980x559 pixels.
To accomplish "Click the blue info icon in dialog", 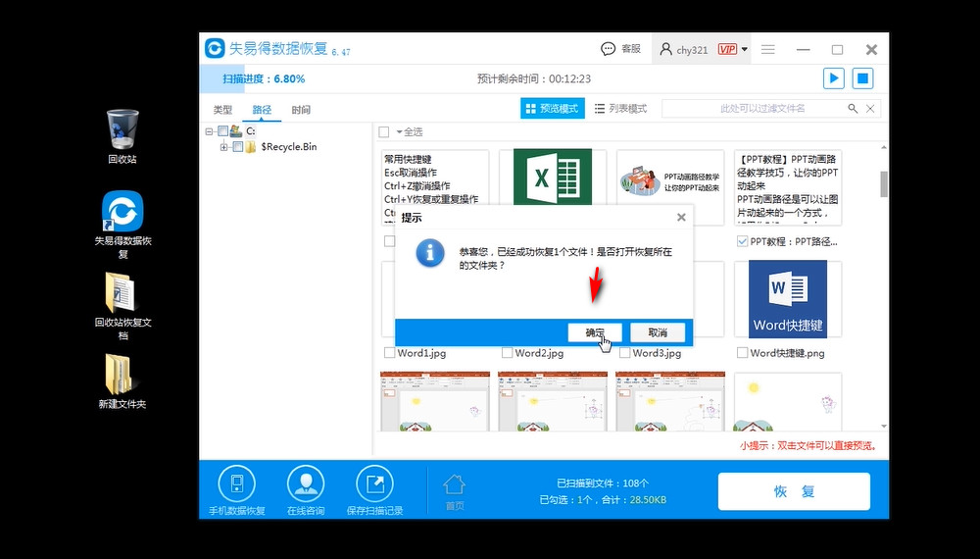I will [x=430, y=253].
